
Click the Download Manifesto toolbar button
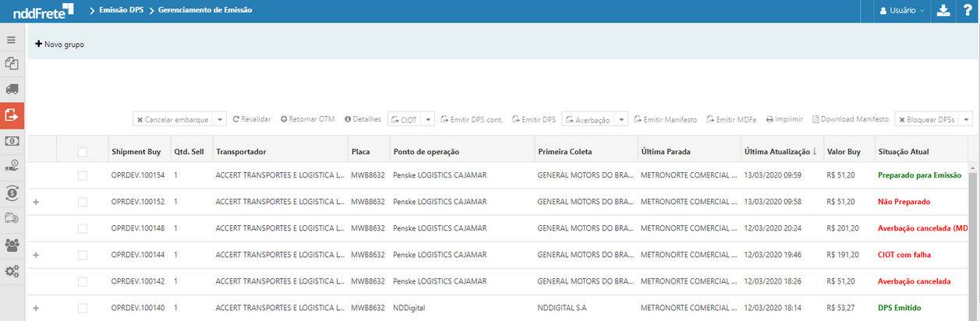[850, 119]
